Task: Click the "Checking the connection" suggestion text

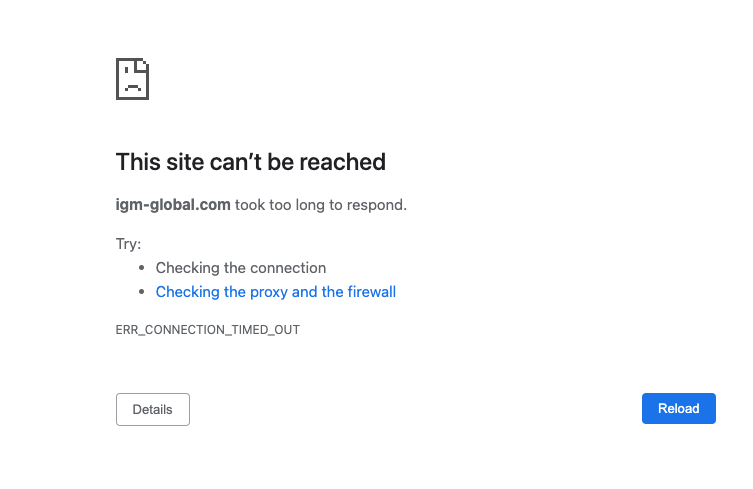Action: click(241, 268)
